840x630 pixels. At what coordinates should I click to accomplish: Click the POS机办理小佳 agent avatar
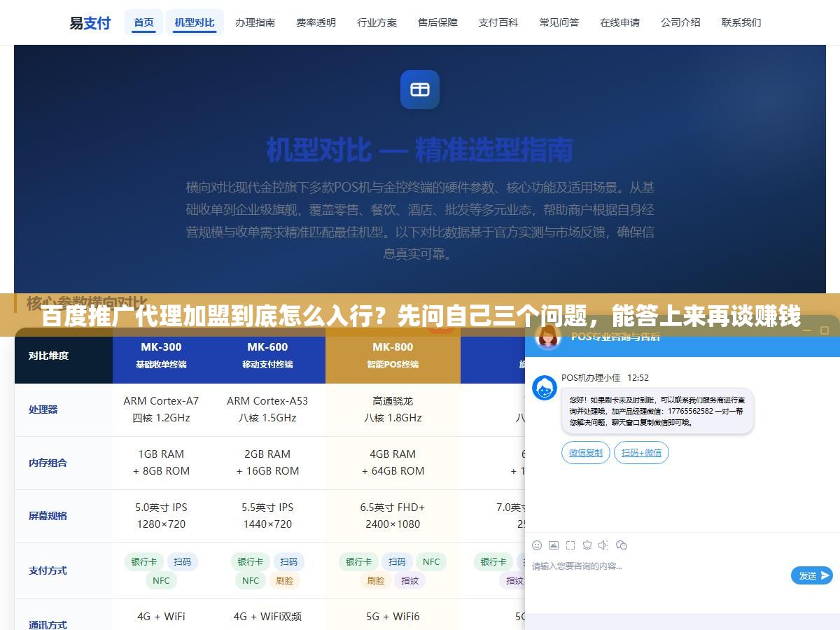coord(545,388)
